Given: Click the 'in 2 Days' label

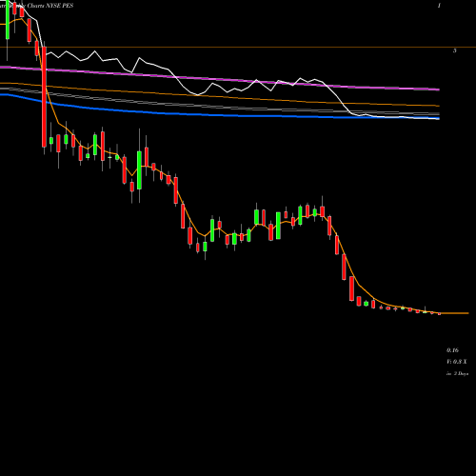Looking at the screenshot, I should pyautogui.click(x=457, y=374).
